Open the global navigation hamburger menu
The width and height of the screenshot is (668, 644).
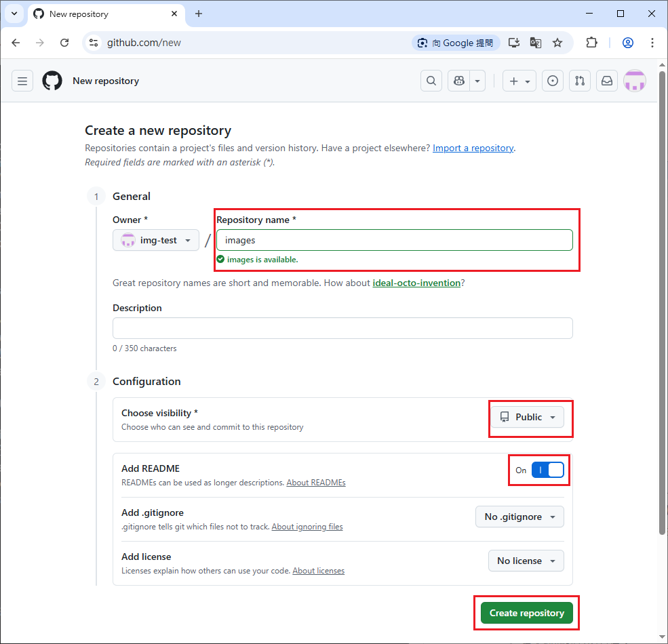[x=22, y=81]
